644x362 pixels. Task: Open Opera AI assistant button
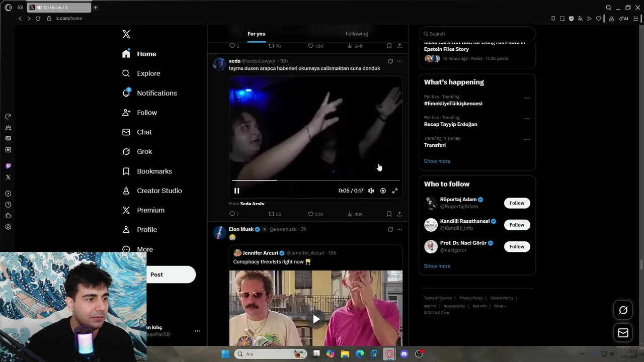tap(623, 19)
